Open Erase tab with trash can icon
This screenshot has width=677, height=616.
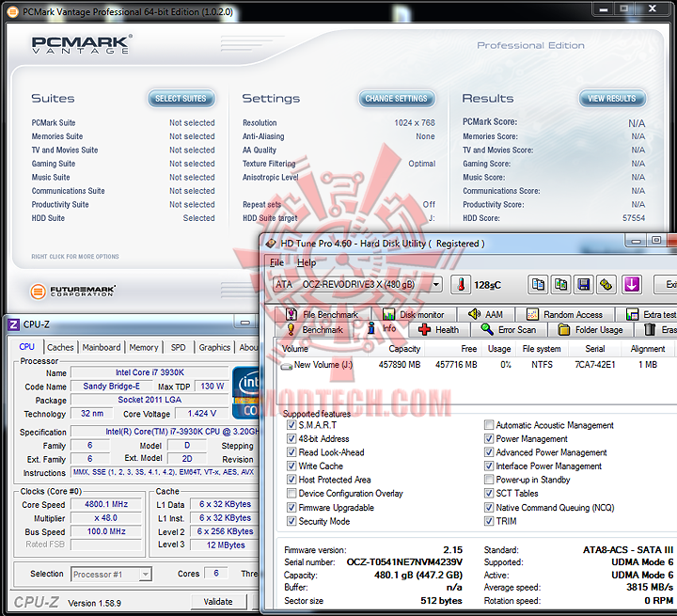(x=650, y=329)
